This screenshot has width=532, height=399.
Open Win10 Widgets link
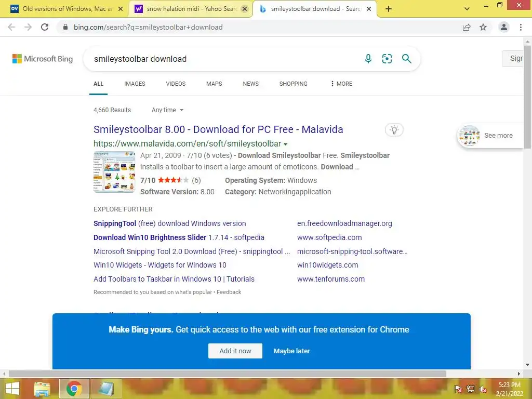[x=160, y=265]
